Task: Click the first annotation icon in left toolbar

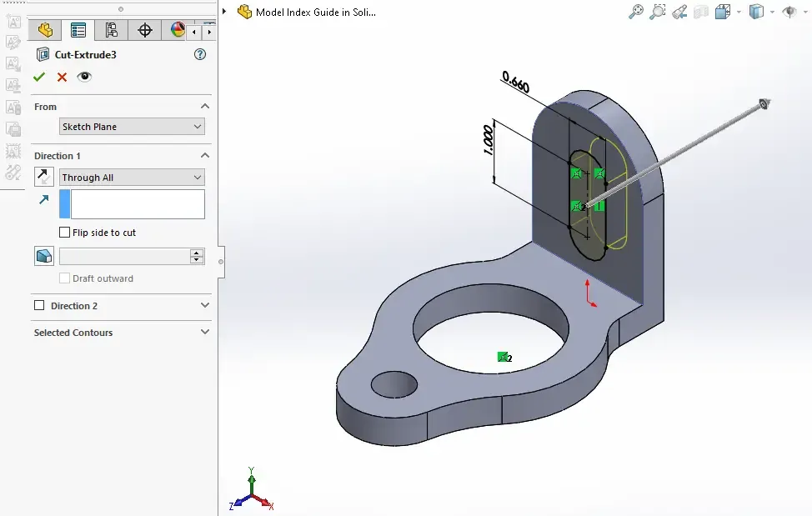Action: 13,21
